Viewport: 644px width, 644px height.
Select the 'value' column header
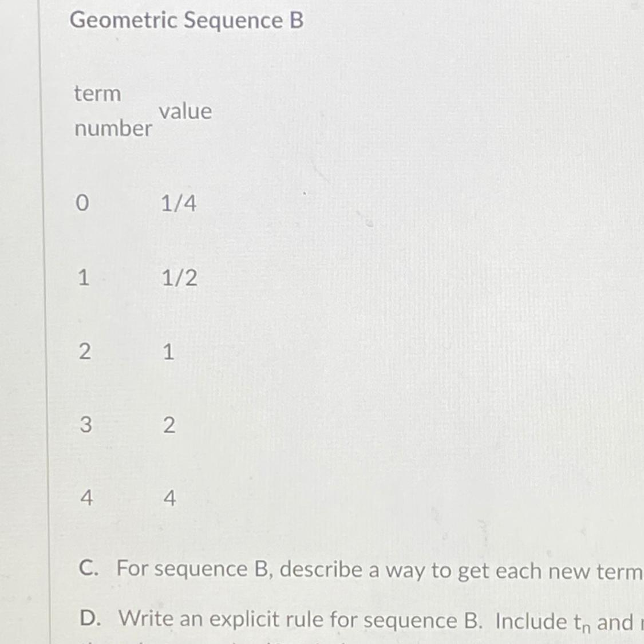[x=185, y=111]
